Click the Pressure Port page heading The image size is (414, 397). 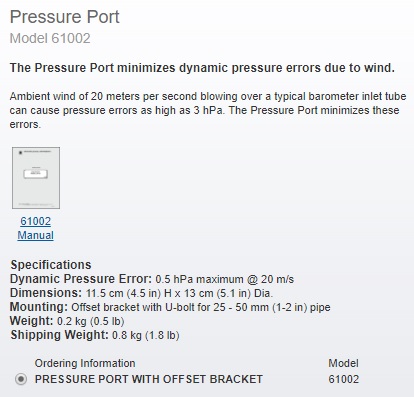(65, 17)
